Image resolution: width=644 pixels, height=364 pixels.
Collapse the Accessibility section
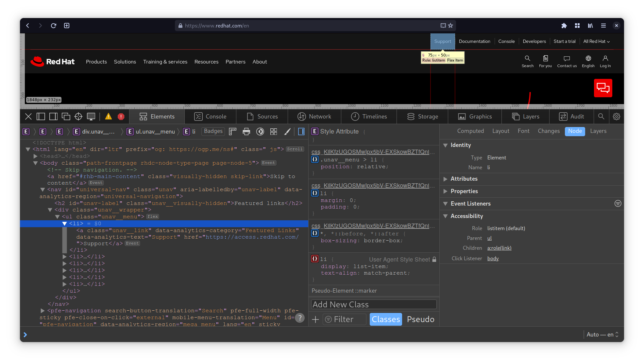[x=446, y=216]
